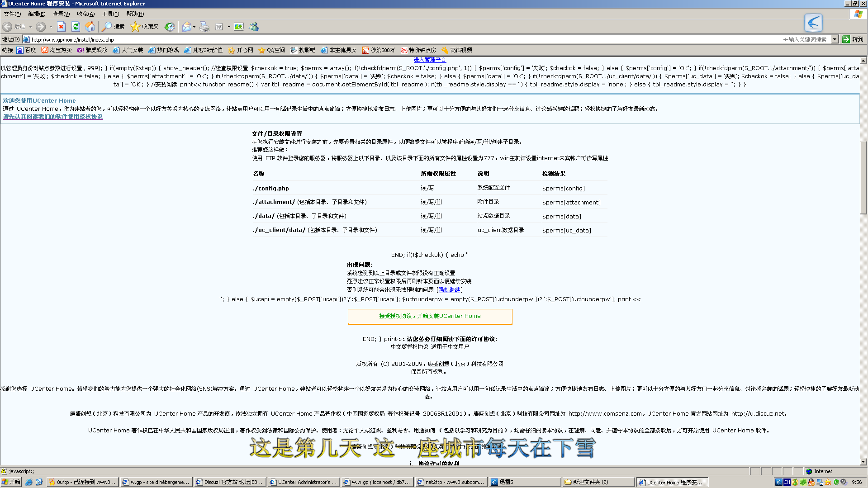Switch to 新建文件夹 (2) taskbar window
Image resolution: width=868 pixels, height=488 pixels.
click(x=598, y=482)
